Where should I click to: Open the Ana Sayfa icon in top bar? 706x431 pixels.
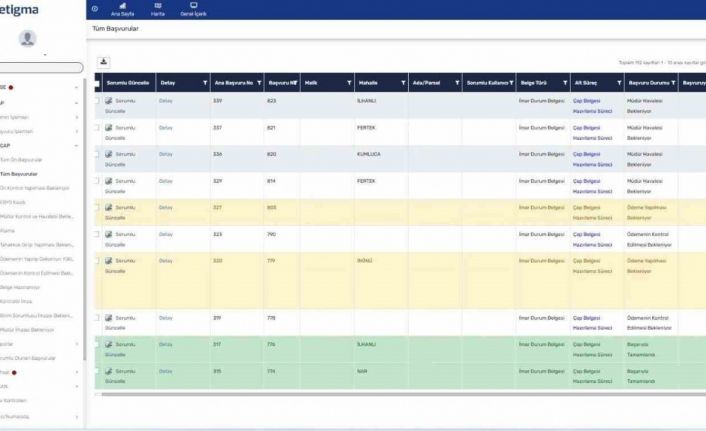coord(122,6)
